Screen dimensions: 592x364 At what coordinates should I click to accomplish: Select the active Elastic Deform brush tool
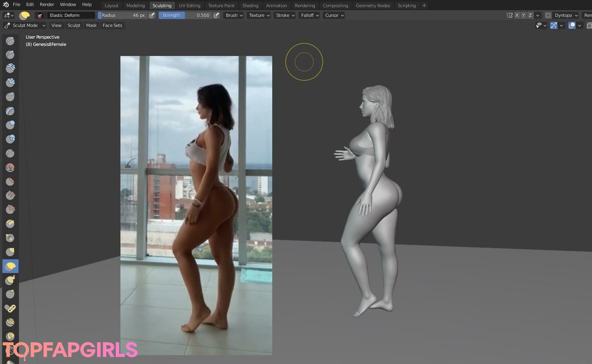tap(10, 266)
